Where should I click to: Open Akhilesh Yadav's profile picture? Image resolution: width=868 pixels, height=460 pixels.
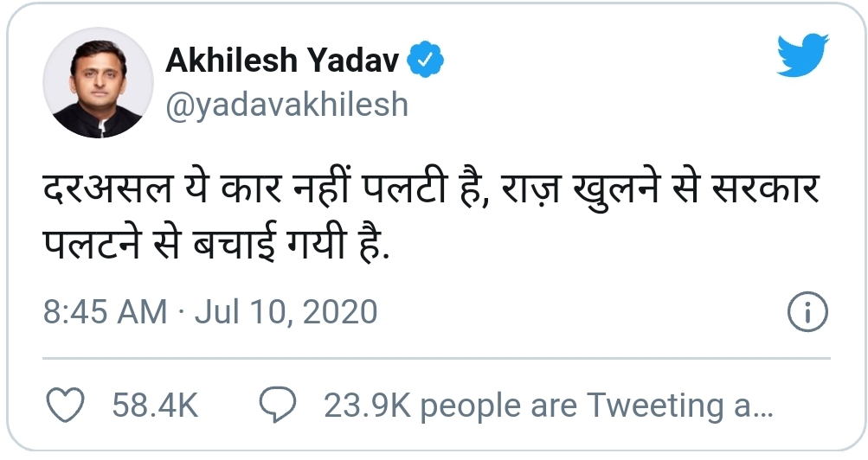[97, 84]
